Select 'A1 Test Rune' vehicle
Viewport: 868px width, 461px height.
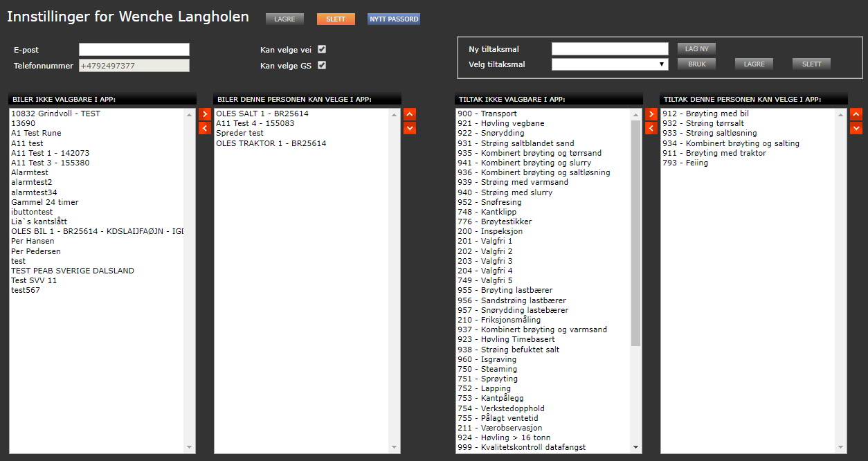tap(97, 133)
